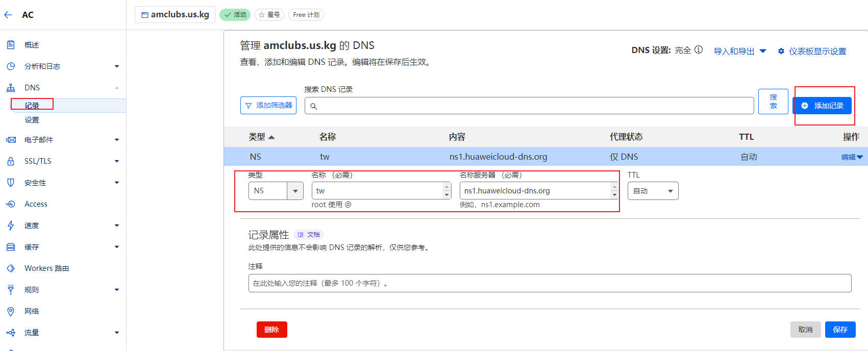Image resolution: width=868 pixels, height=351 pixels.
Task: Click into the 注释 comment field
Action: tap(550, 283)
